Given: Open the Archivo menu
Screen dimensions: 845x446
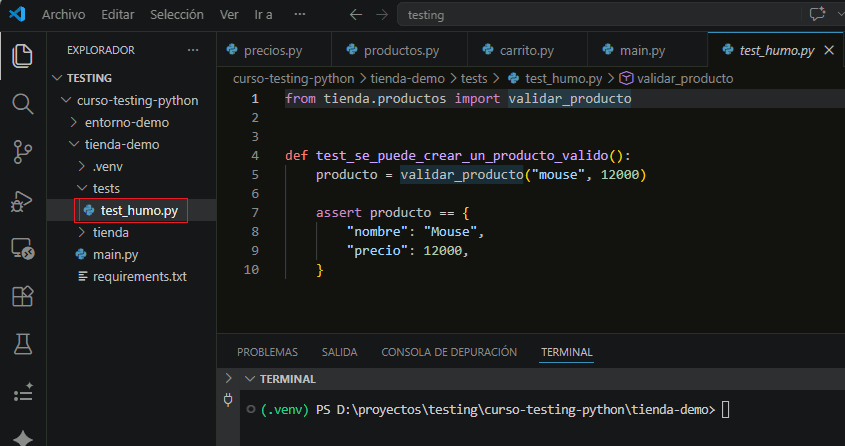Looking at the screenshot, I should (x=64, y=15).
